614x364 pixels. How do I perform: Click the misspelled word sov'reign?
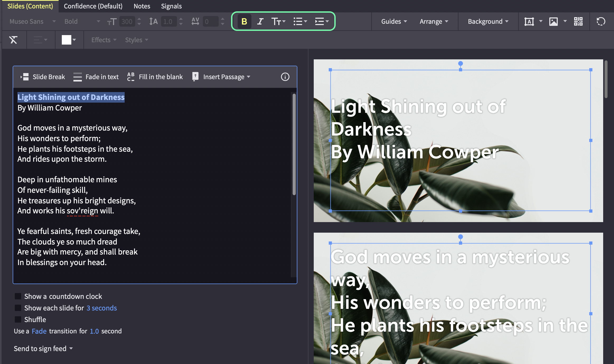[x=82, y=210]
